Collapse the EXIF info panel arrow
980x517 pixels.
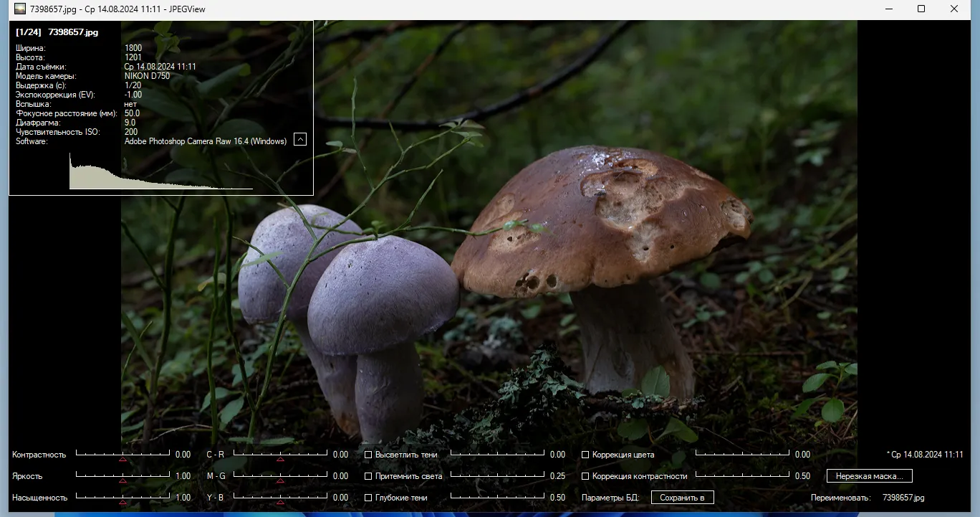(300, 139)
